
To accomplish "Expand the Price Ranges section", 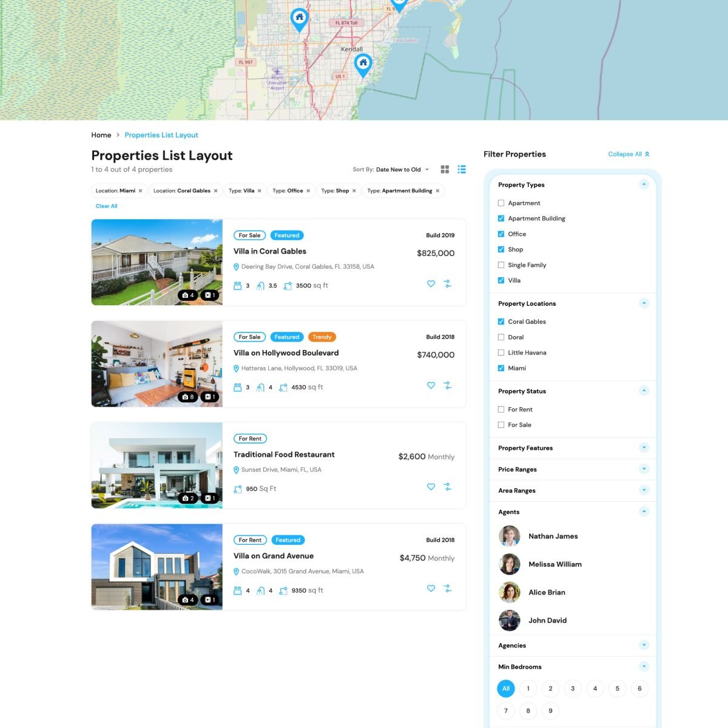I will coord(644,469).
